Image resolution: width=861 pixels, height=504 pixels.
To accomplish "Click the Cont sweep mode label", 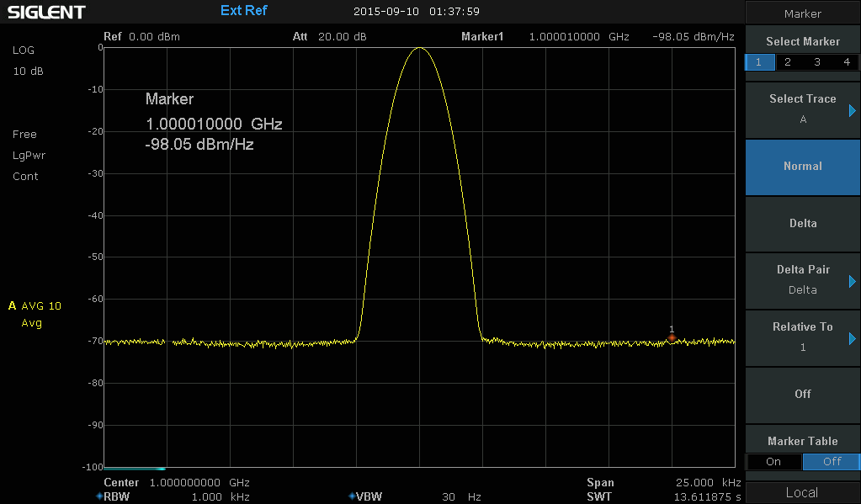I will (25, 176).
